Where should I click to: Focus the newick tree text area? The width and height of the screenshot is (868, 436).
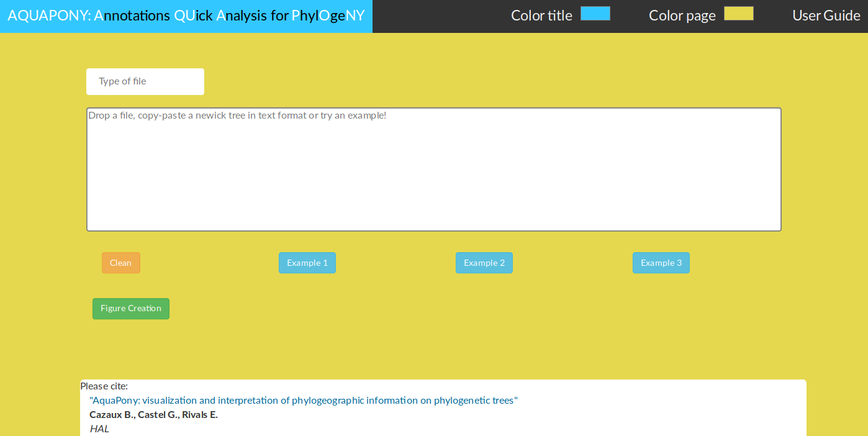pos(433,180)
